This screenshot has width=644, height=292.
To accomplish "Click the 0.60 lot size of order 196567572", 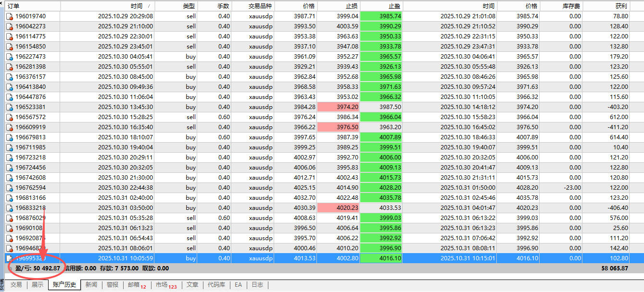I will tap(224, 117).
